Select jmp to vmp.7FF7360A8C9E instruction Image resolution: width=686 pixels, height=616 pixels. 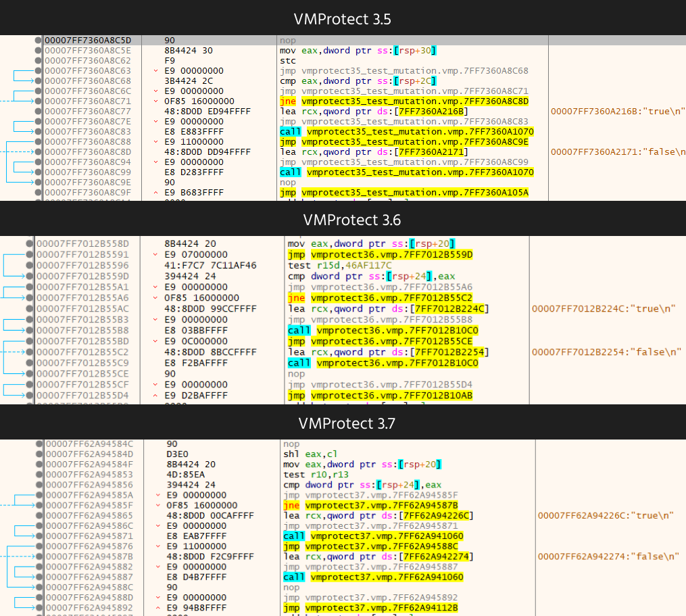(x=404, y=142)
